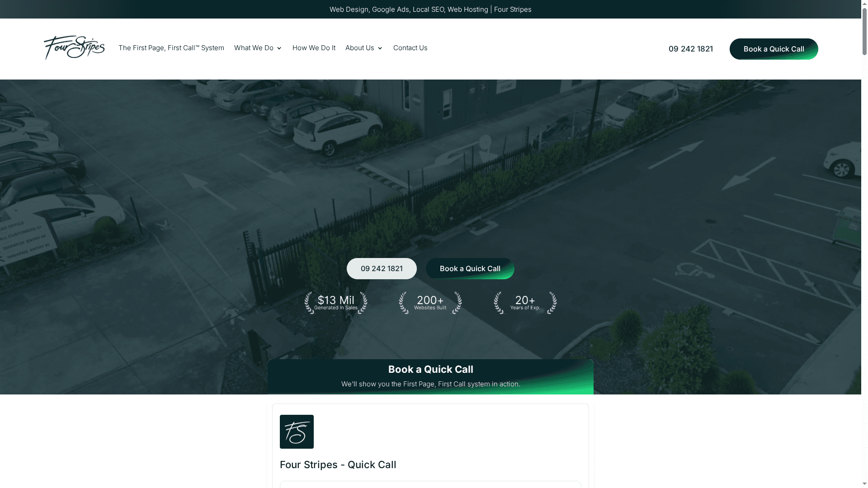The height and width of the screenshot is (488, 868).
Task: Click the $13 Mil Generated In Sales badge
Action: coord(336,303)
